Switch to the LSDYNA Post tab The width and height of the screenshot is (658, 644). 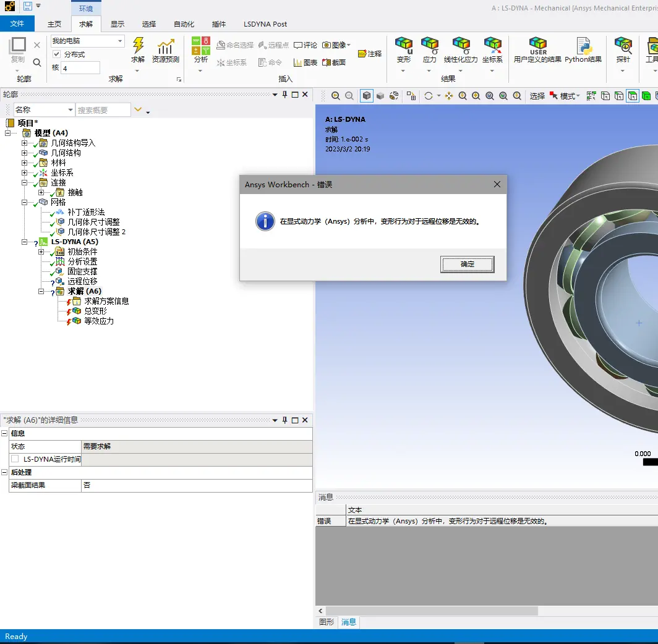pos(265,24)
